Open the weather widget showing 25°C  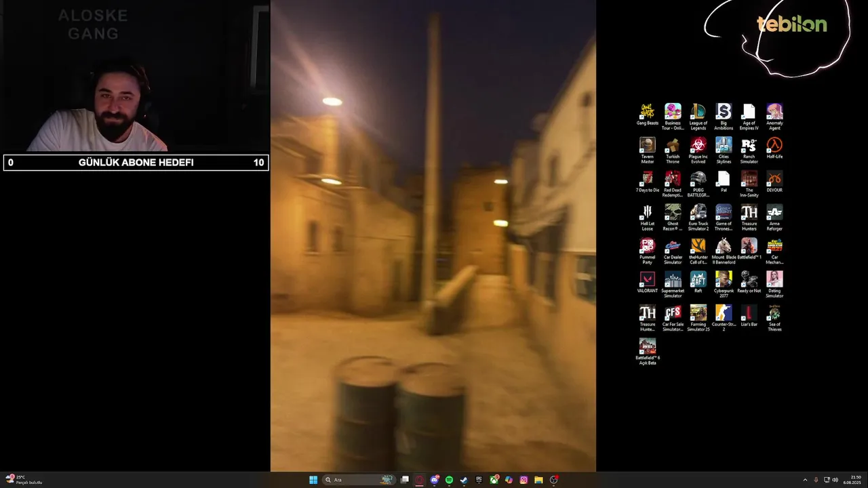24,480
